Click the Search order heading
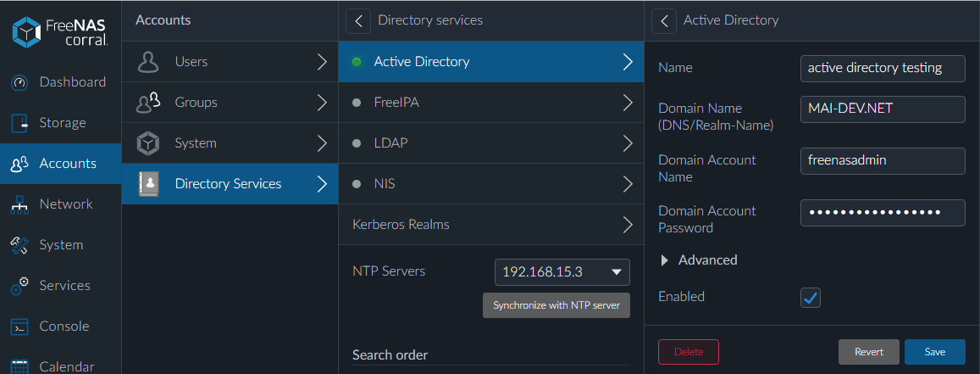Image resolution: width=980 pixels, height=374 pixels. click(x=390, y=355)
